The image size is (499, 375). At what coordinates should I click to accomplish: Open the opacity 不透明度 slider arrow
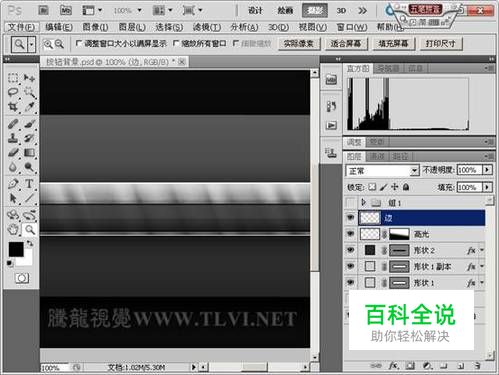(x=487, y=170)
